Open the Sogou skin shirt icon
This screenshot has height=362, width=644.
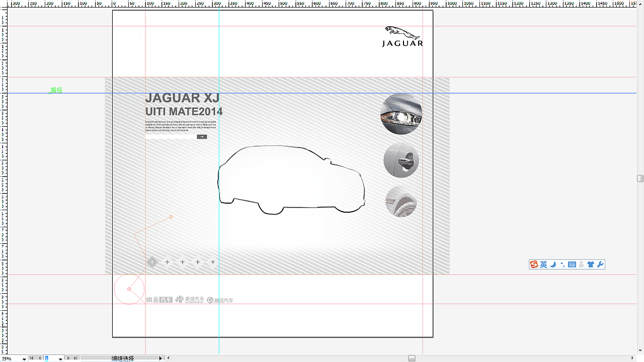pos(591,264)
